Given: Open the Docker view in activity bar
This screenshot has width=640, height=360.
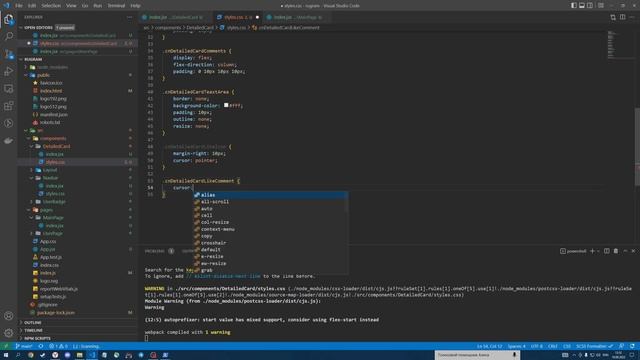Looking at the screenshot, I should click(x=9, y=140).
